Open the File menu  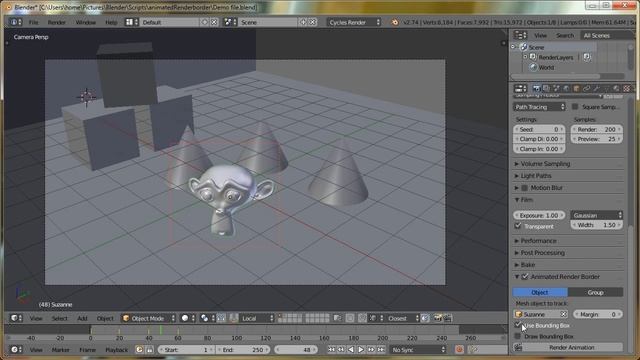34,22
